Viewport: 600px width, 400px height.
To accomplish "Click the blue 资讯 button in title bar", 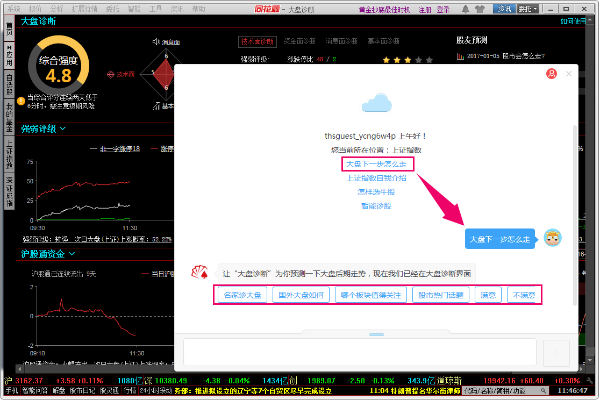I will 504,9.
